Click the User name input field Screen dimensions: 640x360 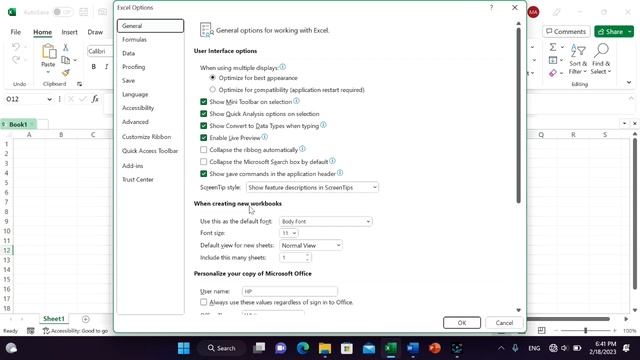289,291
